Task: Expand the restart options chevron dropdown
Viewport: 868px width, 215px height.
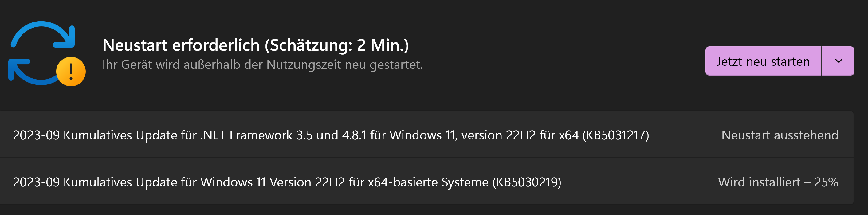Action: point(839,61)
